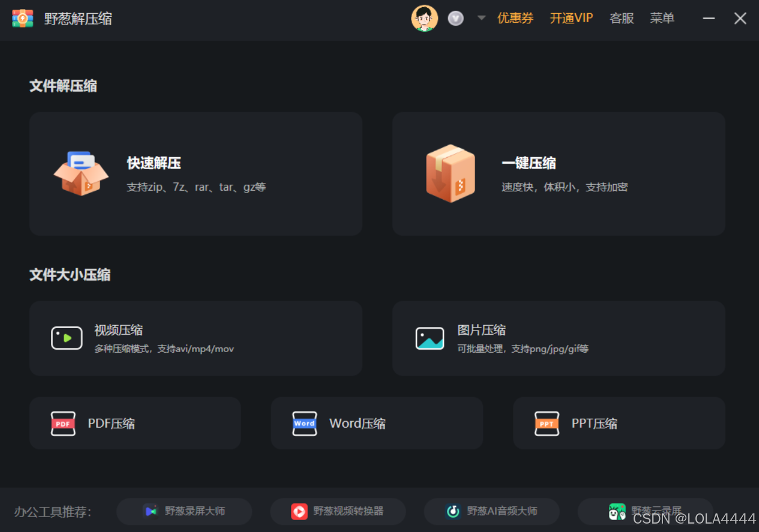
Task: Click the orange PPT file icon
Action: (547, 423)
